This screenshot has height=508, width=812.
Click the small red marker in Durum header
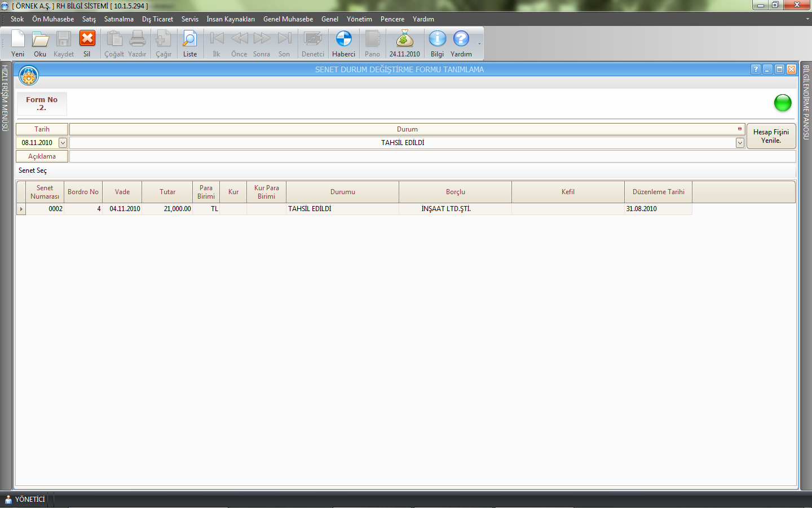coord(740,129)
